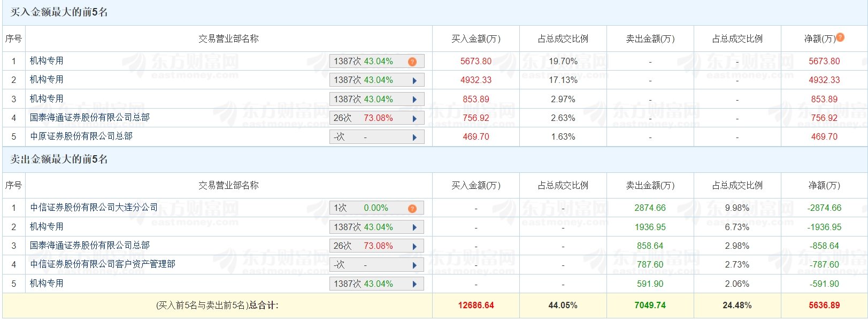Click (买入前5名与卖出前5名)总合计 label
Image resolution: width=868 pixels, height=320 pixels.
coord(217,305)
